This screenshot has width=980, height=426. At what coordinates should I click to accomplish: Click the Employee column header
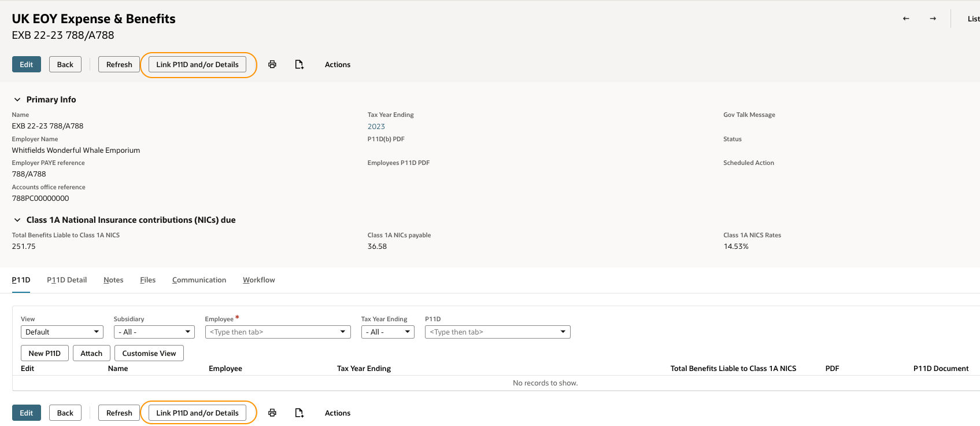[x=225, y=368]
